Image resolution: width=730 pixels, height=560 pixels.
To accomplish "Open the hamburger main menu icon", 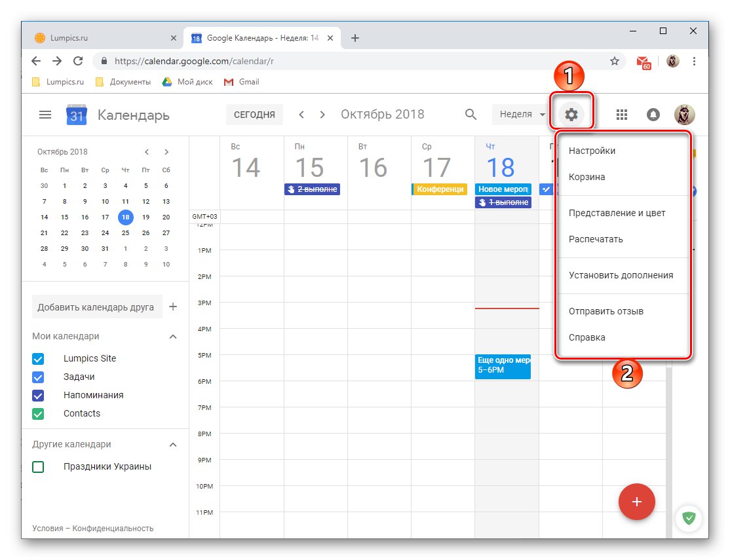I will pos(45,114).
